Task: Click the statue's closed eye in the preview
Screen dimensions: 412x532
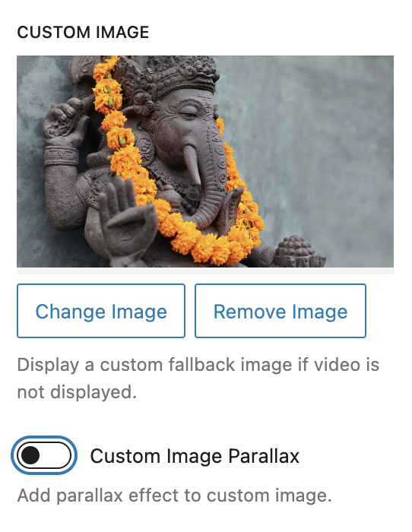Action: click(189, 114)
